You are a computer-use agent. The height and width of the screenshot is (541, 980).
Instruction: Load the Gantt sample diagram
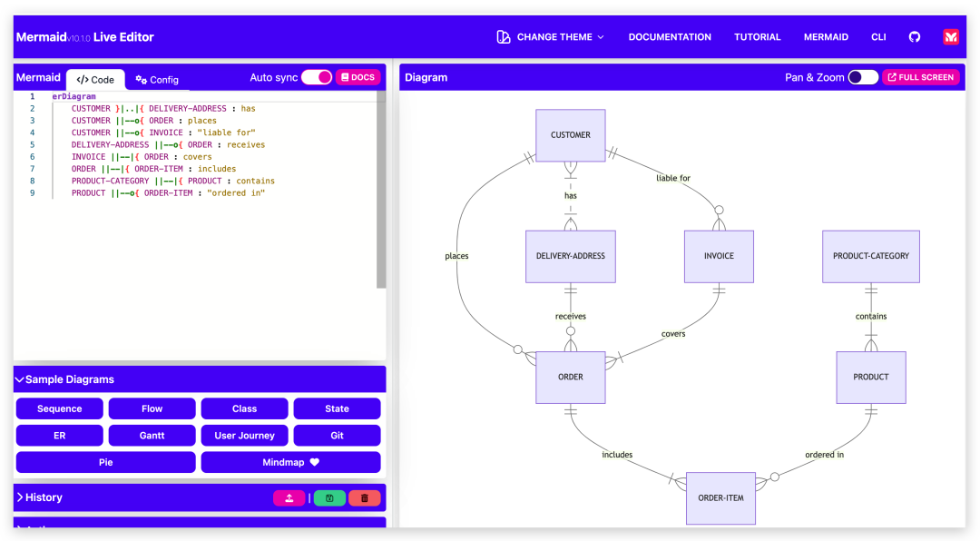pyautogui.click(x=152, y=435)
